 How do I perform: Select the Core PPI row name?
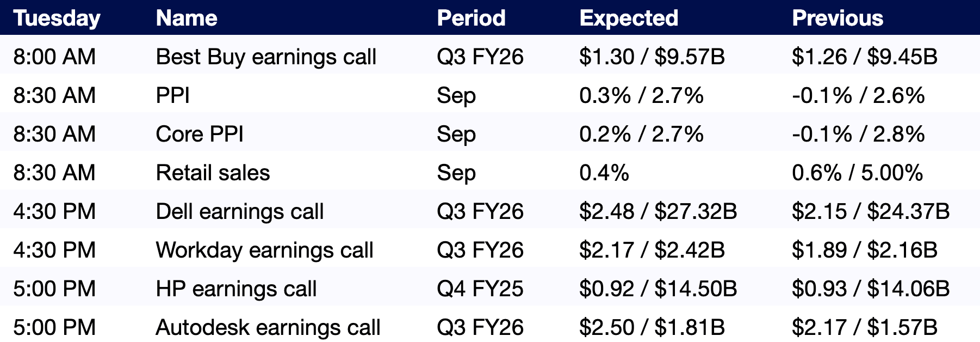pyautogui.click(x=200, y=134)
